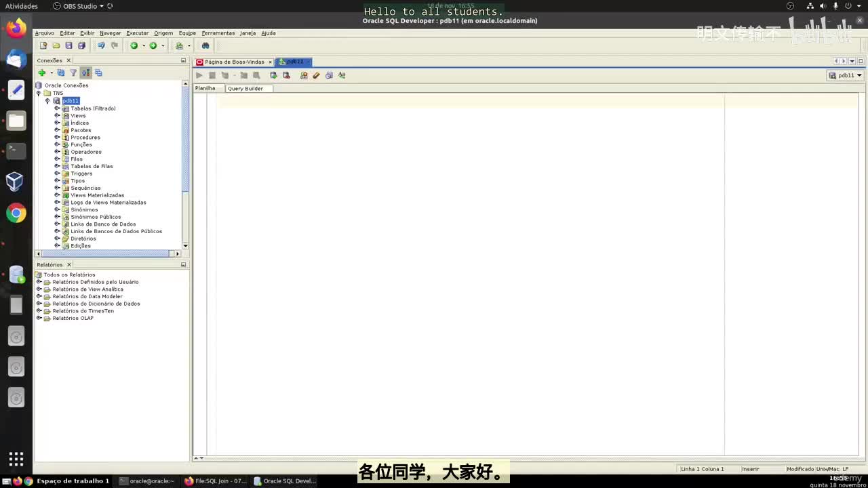Open the new connection plus dropdown arrow
The width and height of the screenshot is (868, 488).
[x=51, y=73]
